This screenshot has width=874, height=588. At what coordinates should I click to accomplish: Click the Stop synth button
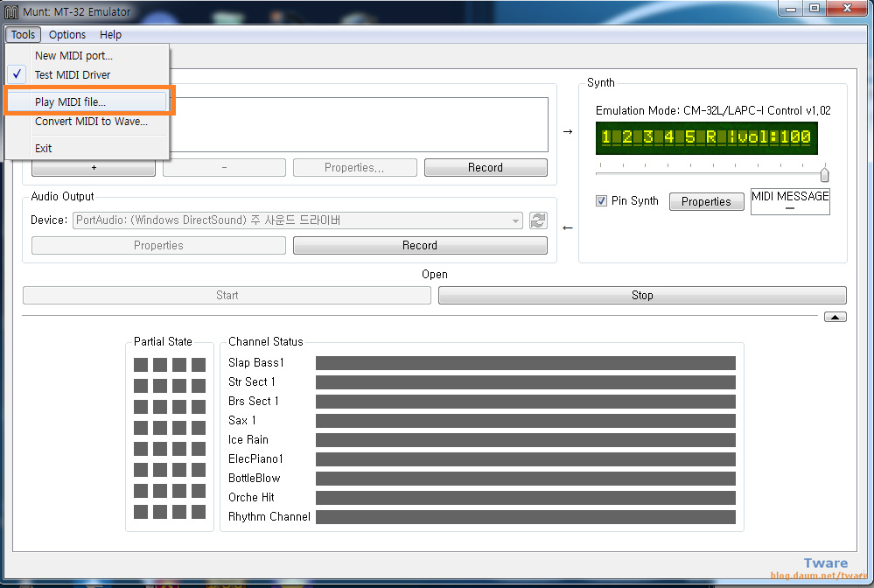(x=642, y=296)
